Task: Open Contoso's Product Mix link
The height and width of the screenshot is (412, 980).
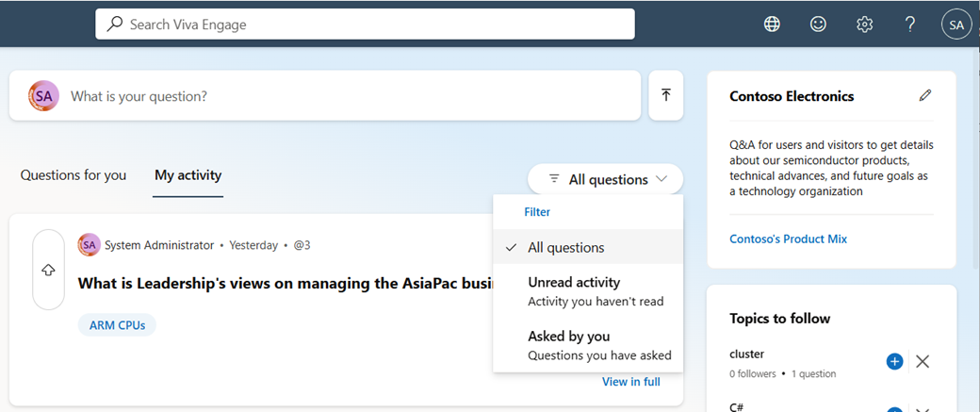Action: click(x=788, y=239)
